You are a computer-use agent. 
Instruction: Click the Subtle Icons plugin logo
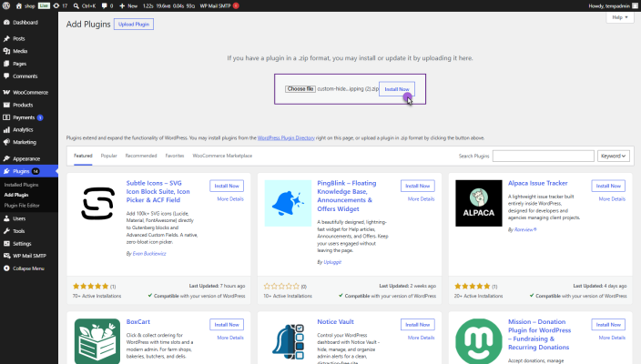pyautogui.click(x=97, y=203)
